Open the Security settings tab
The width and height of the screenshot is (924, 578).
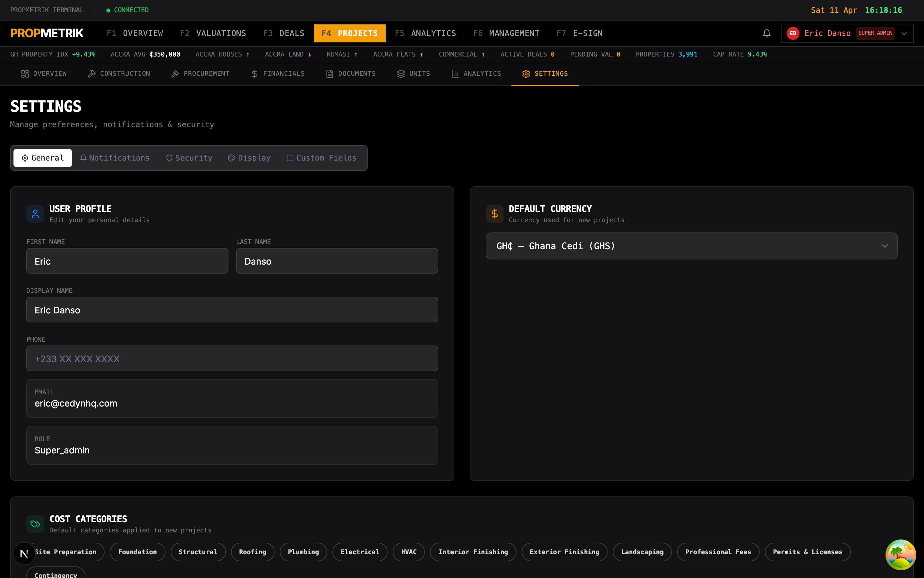189,158
